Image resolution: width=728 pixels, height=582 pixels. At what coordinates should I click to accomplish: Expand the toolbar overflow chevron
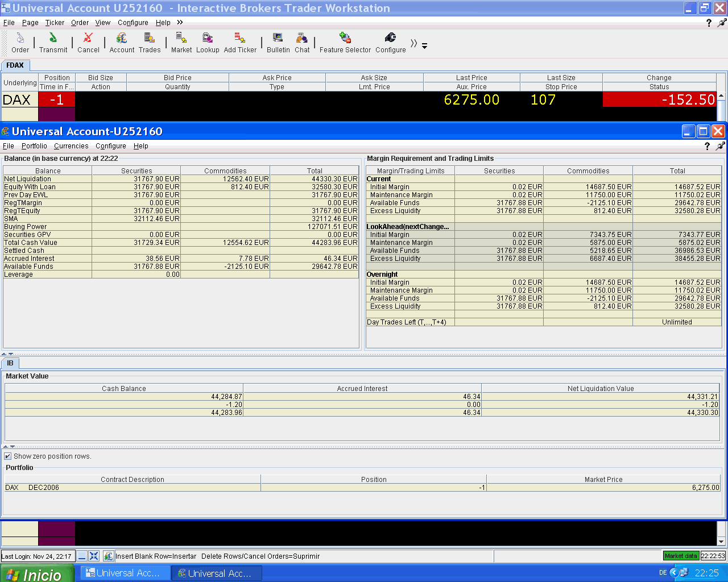[x=413, y=43]
